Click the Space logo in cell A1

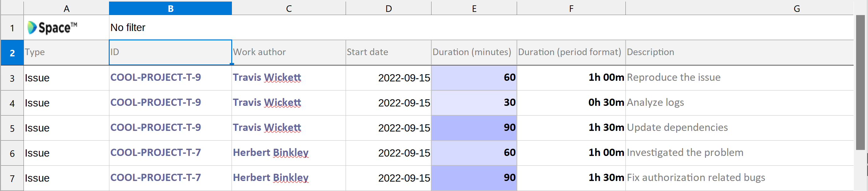52,28
